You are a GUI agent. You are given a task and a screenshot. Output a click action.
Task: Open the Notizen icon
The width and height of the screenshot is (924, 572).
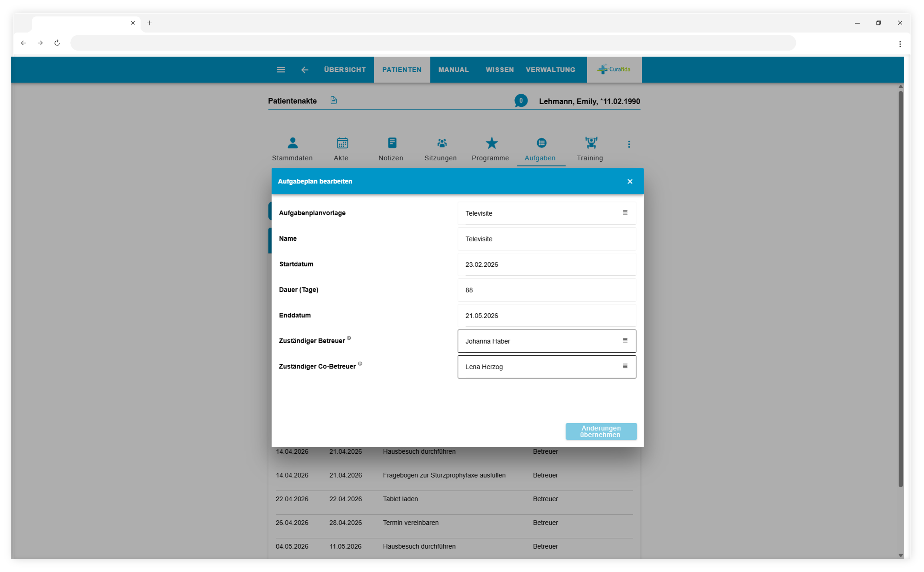392,143
